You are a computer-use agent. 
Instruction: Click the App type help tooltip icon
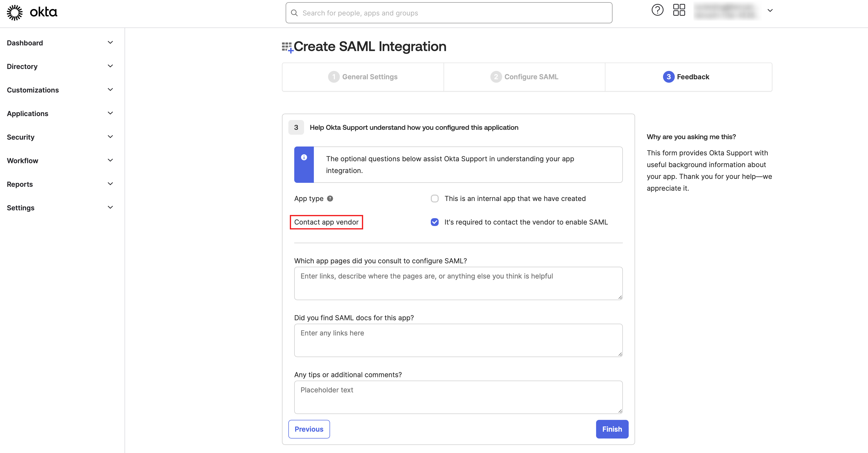(330, 199)
